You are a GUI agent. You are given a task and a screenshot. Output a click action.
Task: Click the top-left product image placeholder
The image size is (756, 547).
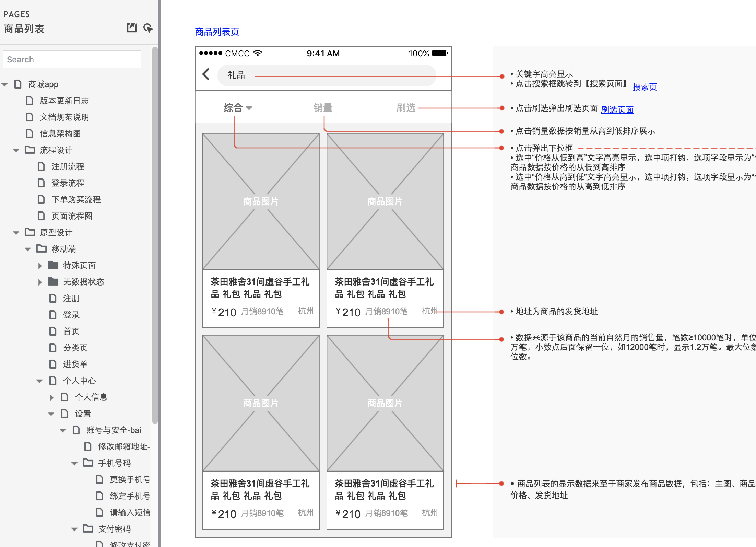pos(261,201)
